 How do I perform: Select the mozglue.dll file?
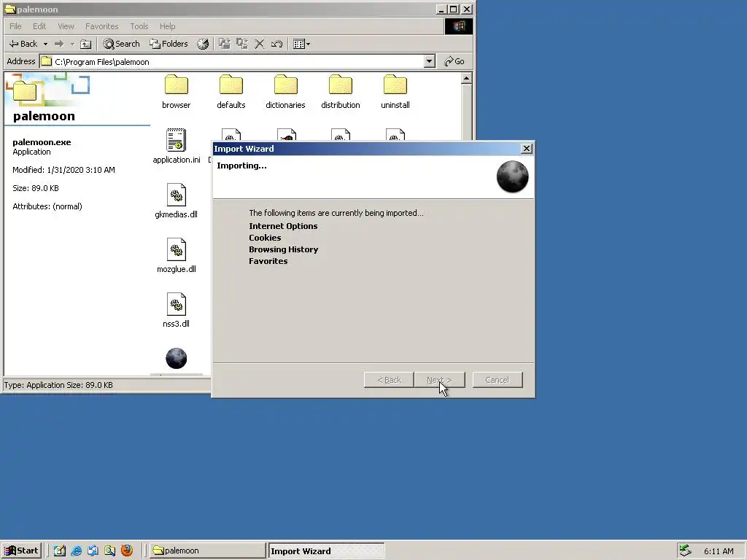(x=177, y=256)
